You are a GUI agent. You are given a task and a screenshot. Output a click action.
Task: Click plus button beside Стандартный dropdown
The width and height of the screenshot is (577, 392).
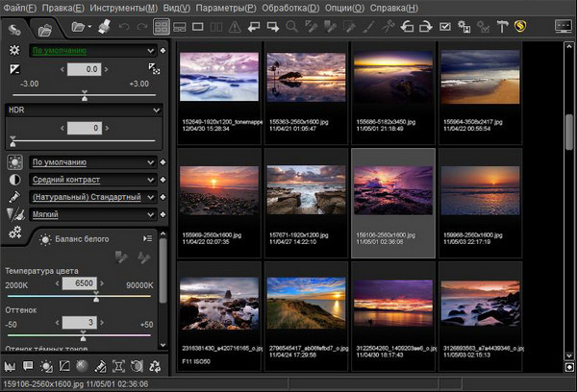coord(163,197)
